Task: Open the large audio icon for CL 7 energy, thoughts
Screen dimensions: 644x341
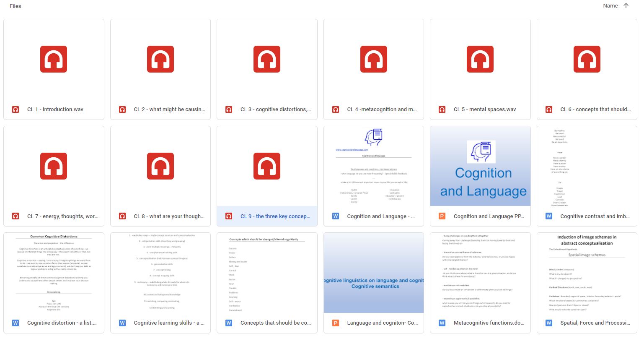Action: [x=54, y=166]
